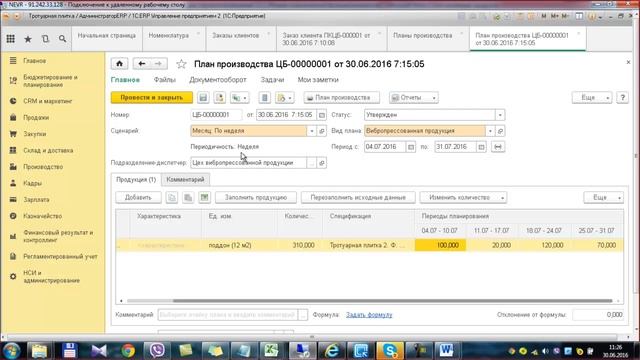
Task: Select the 310,000 quantity cell
Action: click(x=300, y=245)
